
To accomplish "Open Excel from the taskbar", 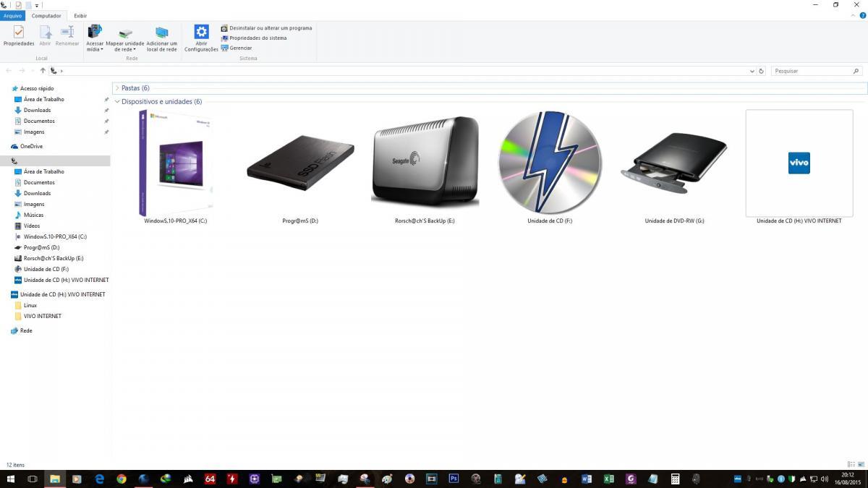I will pyautogui.click(x=609, y=479).
